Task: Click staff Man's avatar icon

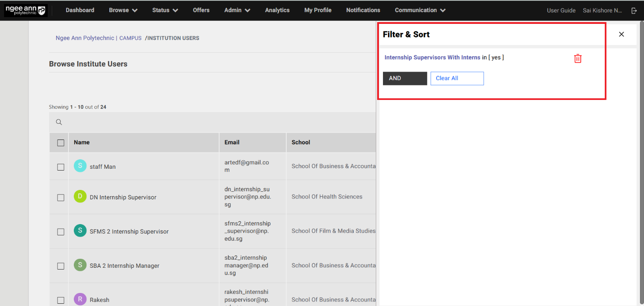Action: click(x=80, y=166)
